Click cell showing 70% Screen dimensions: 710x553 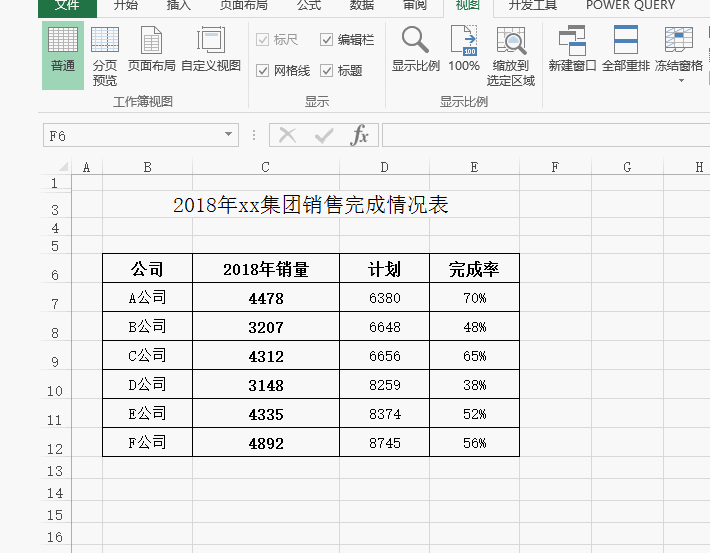(474, 297)
